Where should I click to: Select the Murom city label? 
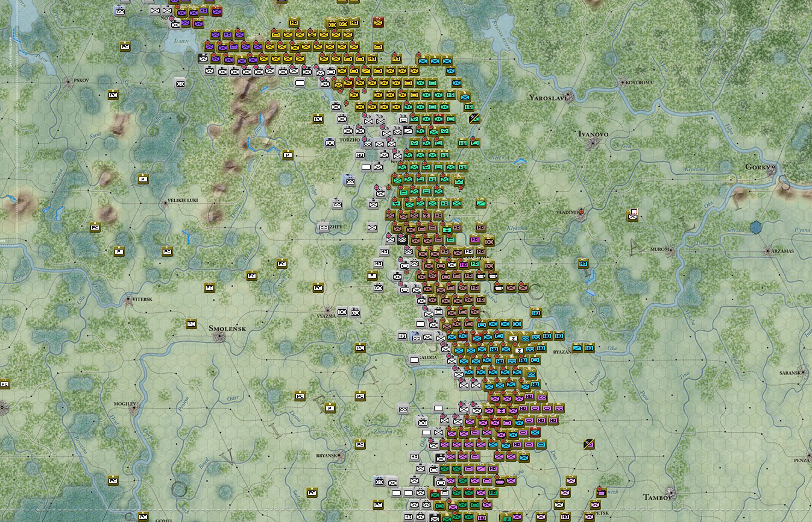point(659,249)
